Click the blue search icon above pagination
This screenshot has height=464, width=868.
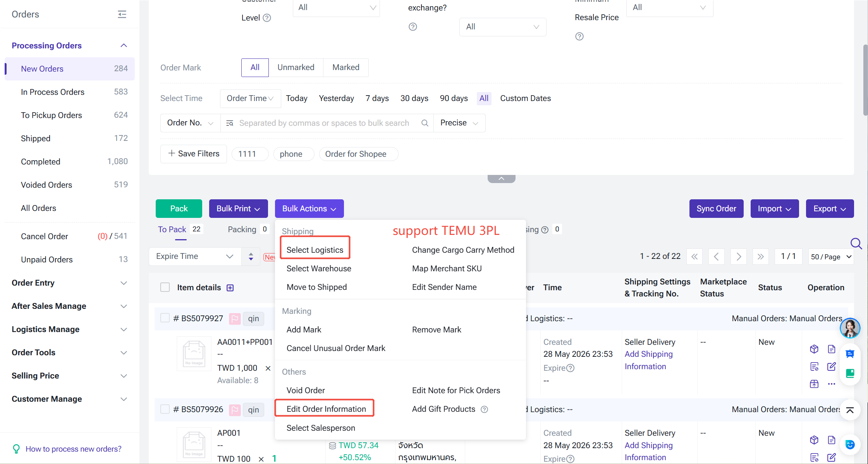pyautogui.click(x=856, y=243)
